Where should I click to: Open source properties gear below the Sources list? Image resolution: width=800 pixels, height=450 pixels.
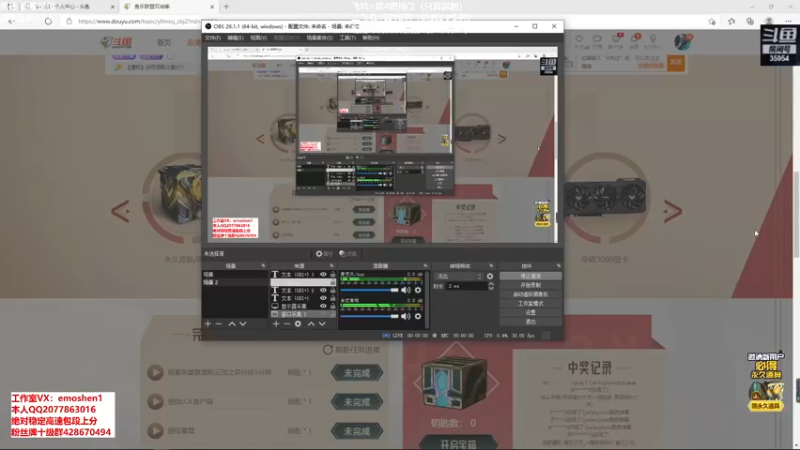click(298, 324)
